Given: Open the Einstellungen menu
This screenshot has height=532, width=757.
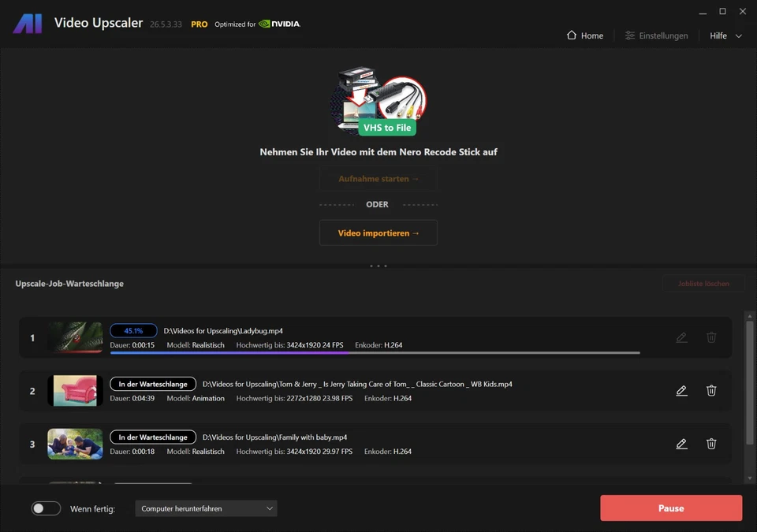Looking at the screenshot, I should [665, 35].
